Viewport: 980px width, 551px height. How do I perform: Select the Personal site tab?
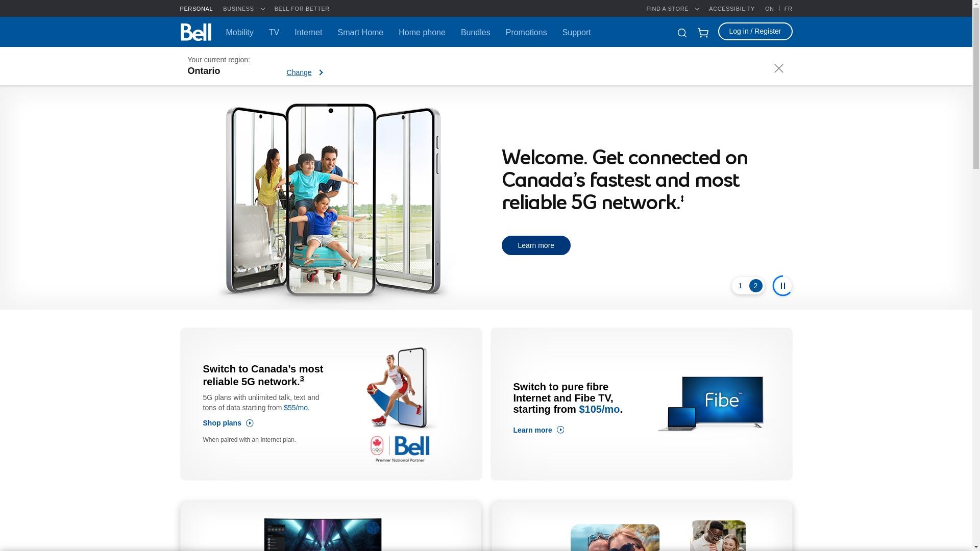click(196, 9)
